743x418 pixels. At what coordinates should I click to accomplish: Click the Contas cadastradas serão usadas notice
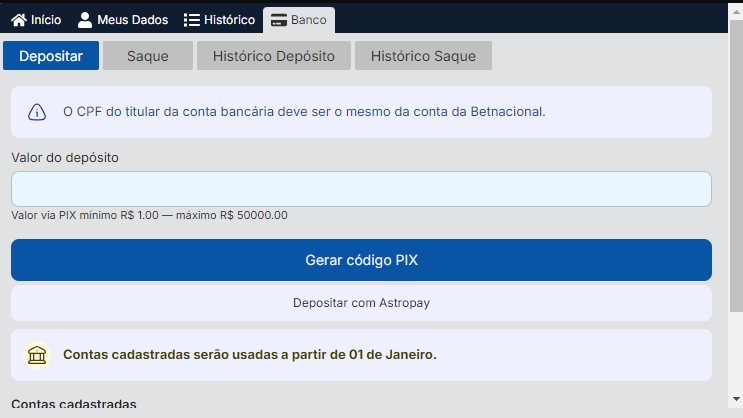[250, 354]
